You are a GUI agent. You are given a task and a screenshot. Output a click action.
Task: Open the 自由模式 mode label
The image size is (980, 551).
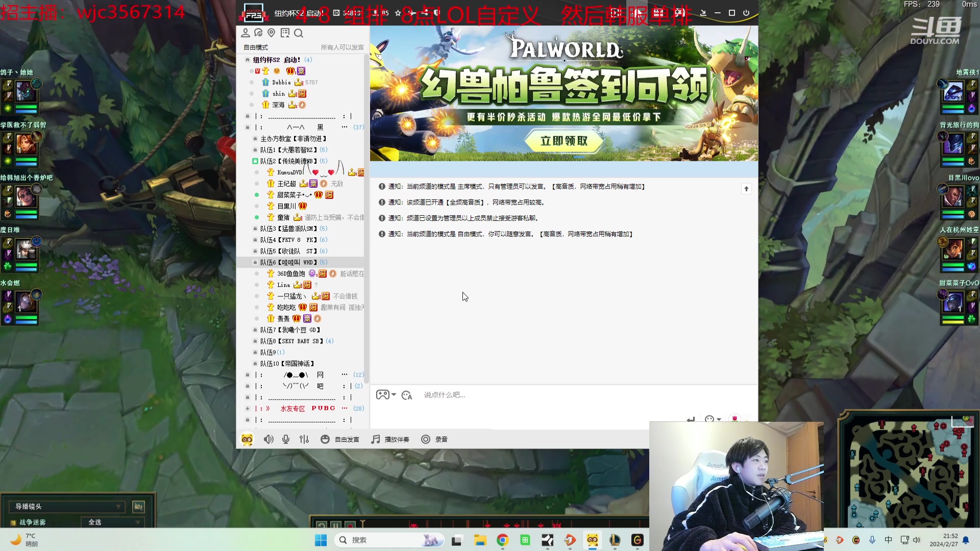tap(256, 47)
